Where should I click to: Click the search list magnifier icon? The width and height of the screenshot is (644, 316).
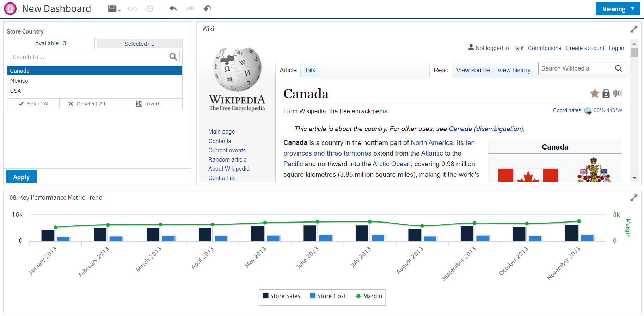tap(173, 57)
